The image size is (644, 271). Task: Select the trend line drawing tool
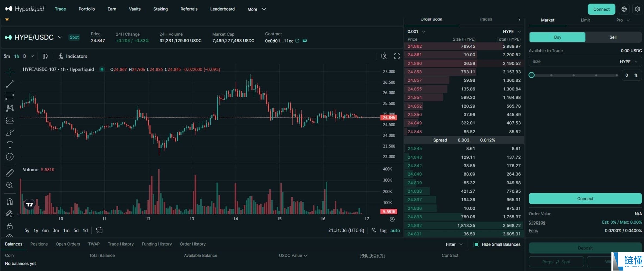click(x=10, y=84)
